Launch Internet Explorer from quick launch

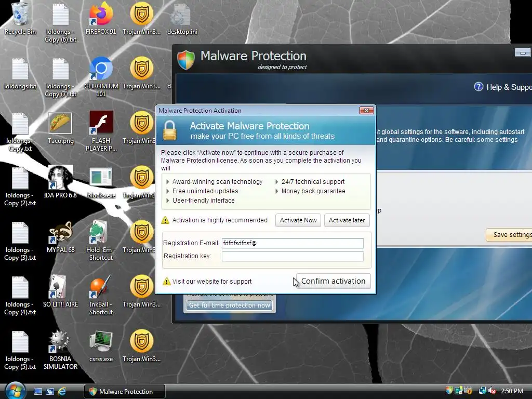tap(62, 392)
